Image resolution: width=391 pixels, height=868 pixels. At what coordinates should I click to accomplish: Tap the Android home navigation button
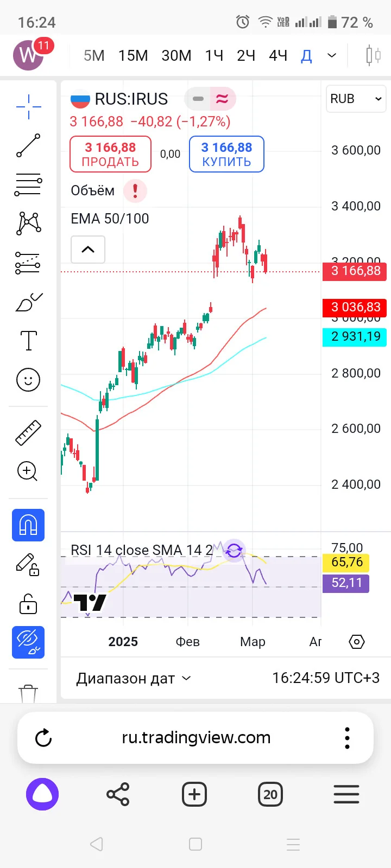click(195, 844)
